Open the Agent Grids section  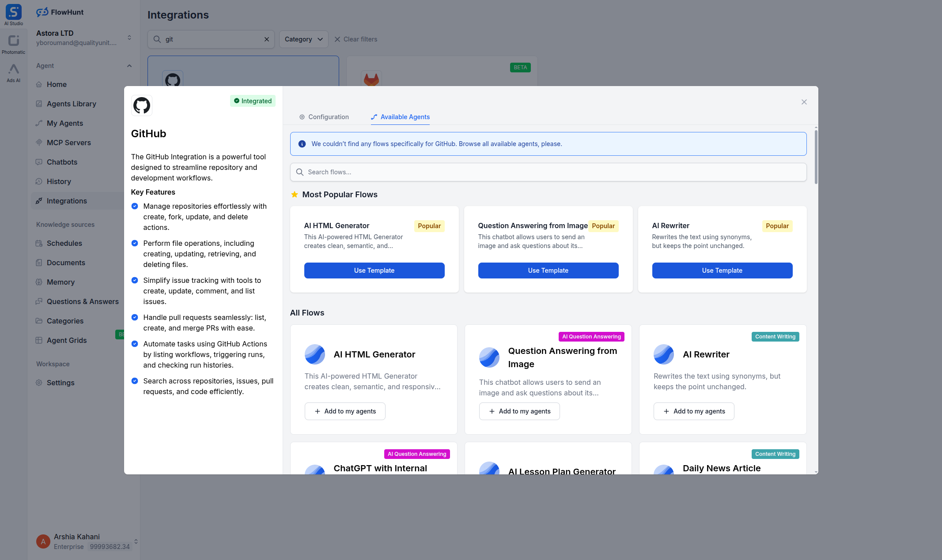coord(67,340)
